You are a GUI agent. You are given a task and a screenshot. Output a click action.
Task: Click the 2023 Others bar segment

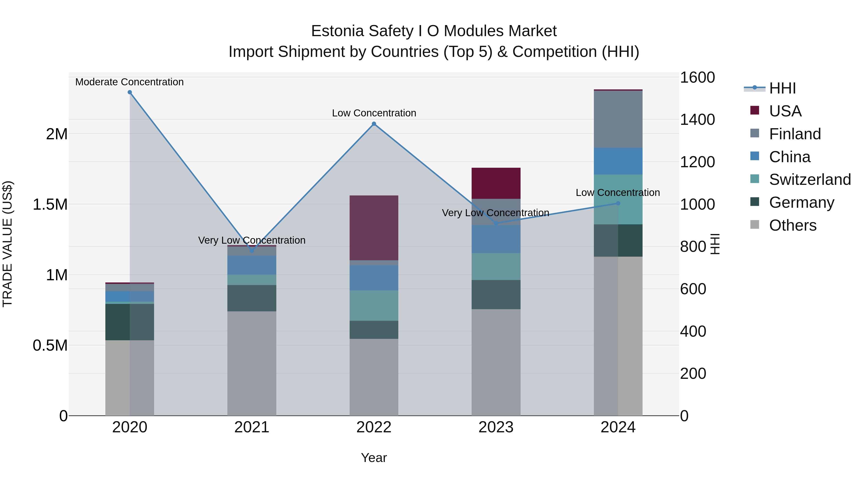496,362
